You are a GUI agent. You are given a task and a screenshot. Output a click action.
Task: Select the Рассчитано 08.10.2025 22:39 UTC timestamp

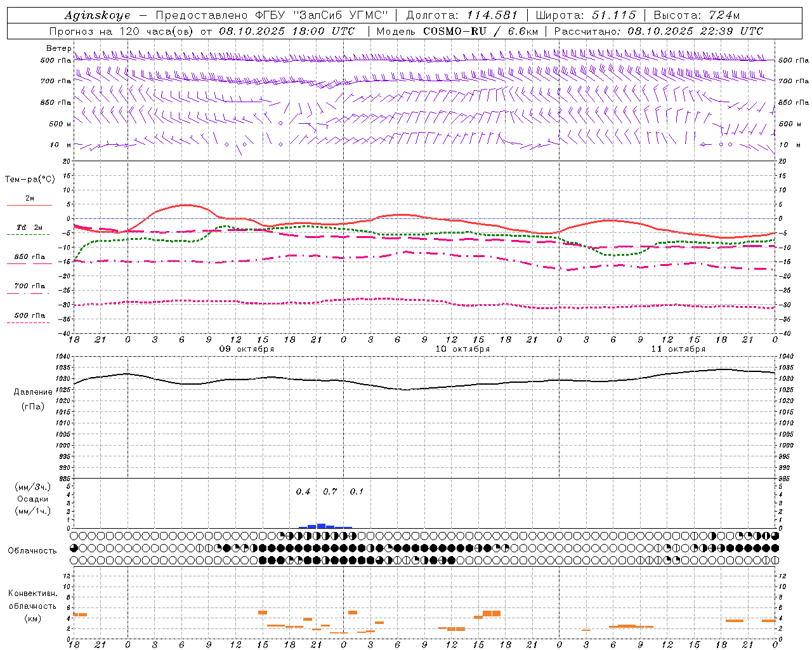[658, 31]
